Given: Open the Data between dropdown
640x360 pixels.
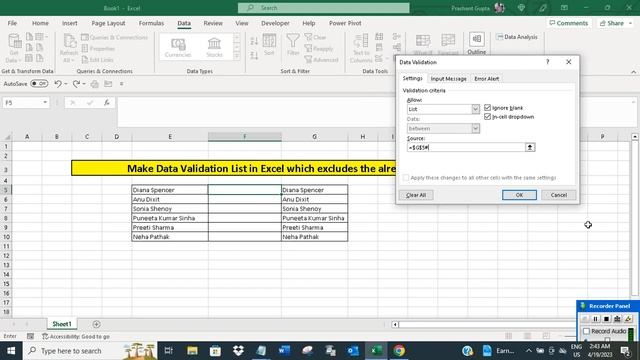Looking at the screenshot, I should click(476, 129).
